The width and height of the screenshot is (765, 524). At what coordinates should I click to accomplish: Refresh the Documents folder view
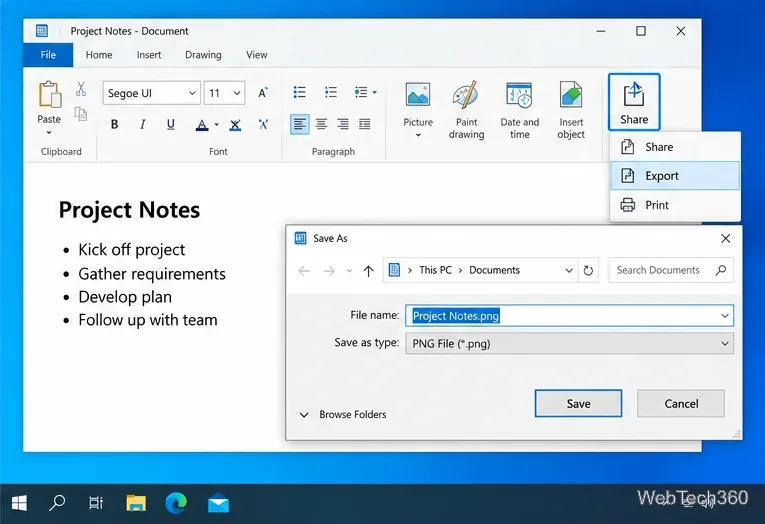(588, 270)
